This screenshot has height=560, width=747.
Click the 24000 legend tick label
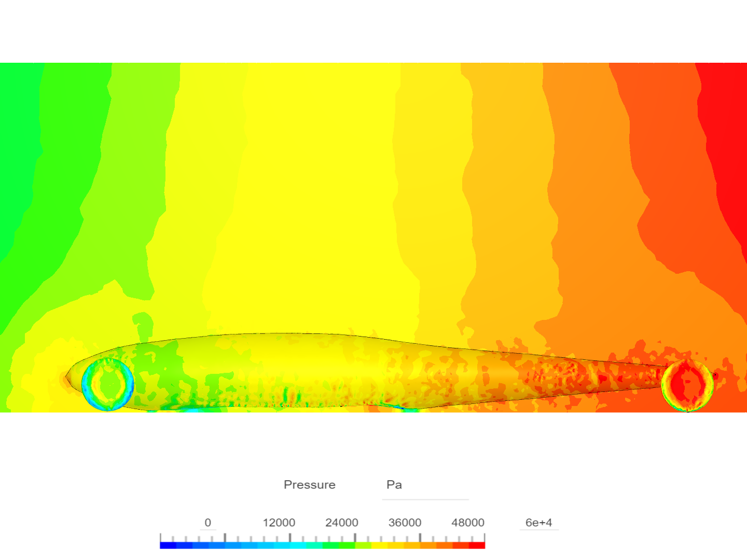[342, 523]
